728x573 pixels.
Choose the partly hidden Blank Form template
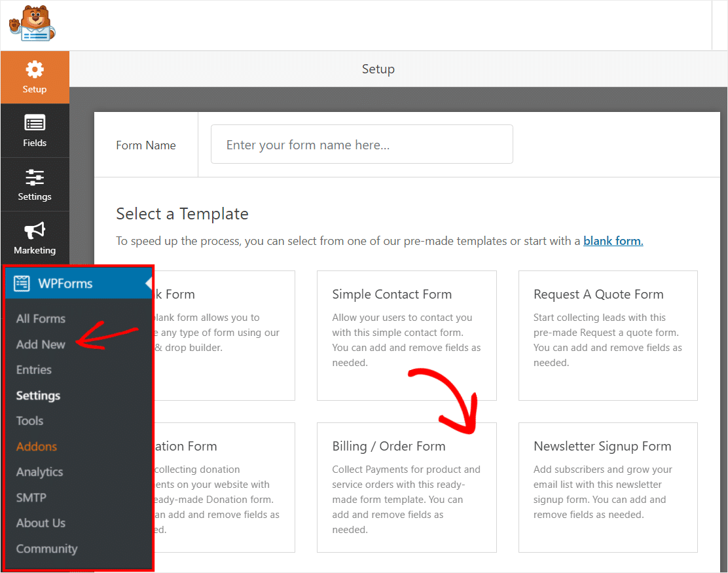[x=225, y=335]
